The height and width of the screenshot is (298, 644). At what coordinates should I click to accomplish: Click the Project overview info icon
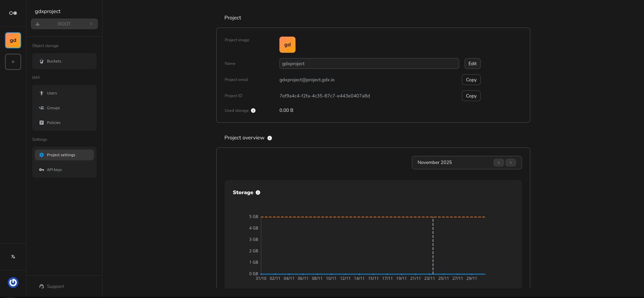pos(270,138)
